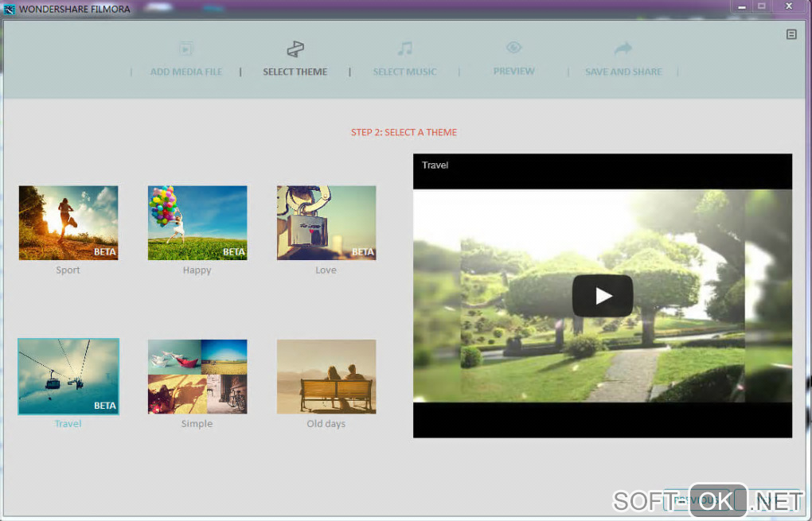Play the Travel theme preview video
Viewport: 812px width, 521px height.
603,295
